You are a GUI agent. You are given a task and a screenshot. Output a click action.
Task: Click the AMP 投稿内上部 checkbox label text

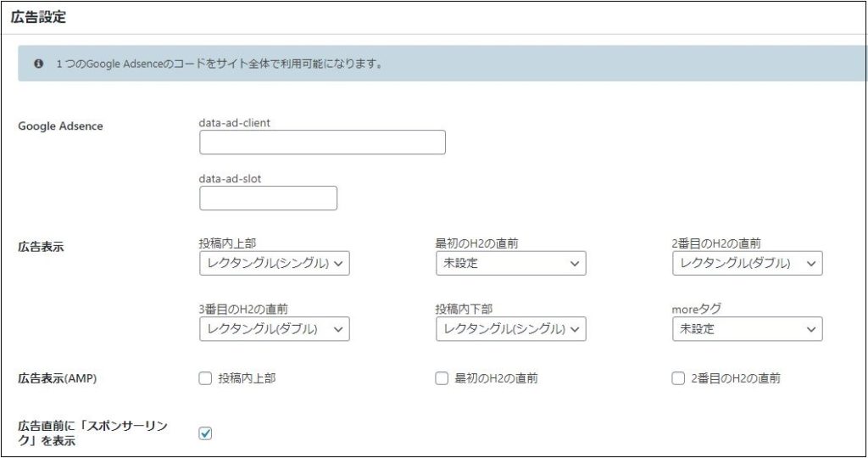tap(247, 379)
